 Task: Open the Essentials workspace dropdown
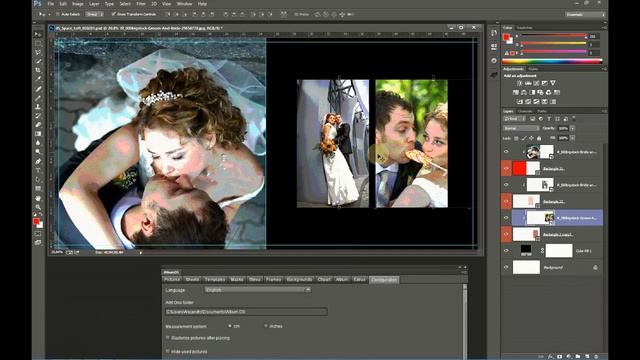pyautogui.click(x=585, y=14)
